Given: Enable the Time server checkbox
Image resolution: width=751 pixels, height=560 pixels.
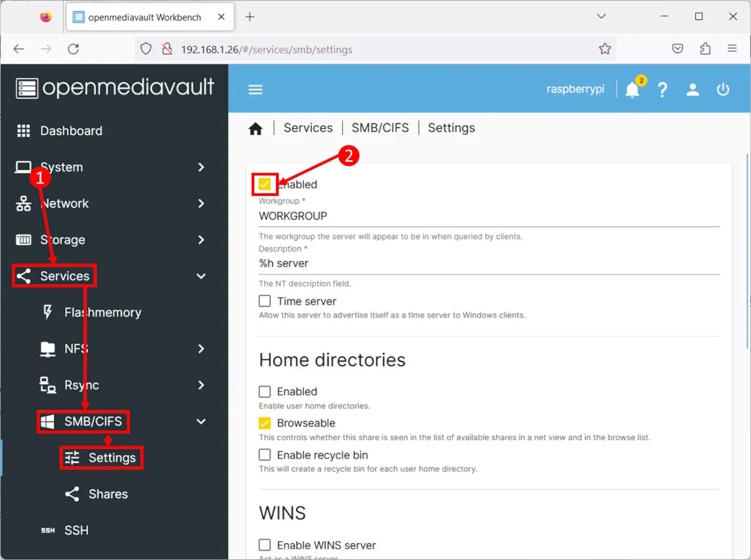Looking at the screenshot, I should click(x=265, y=302).
